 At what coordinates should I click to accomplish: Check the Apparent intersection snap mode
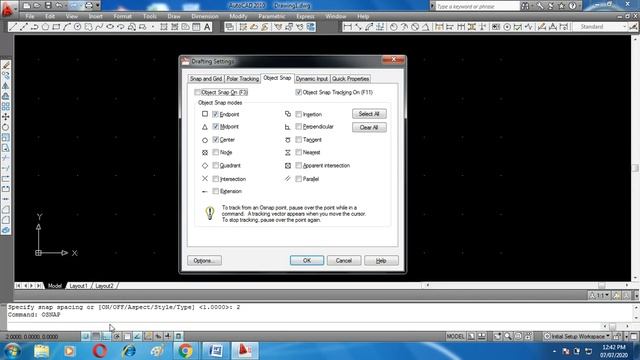pos(298,165)
